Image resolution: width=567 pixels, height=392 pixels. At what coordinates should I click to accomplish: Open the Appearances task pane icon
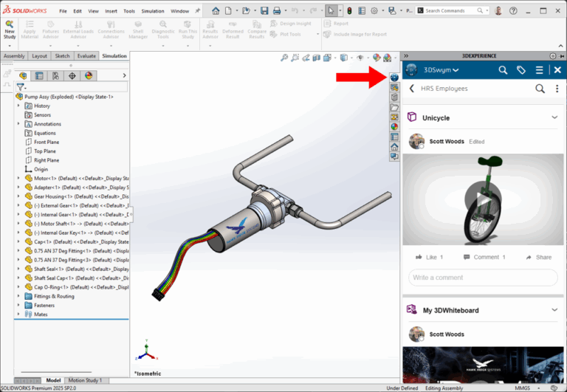394,127
